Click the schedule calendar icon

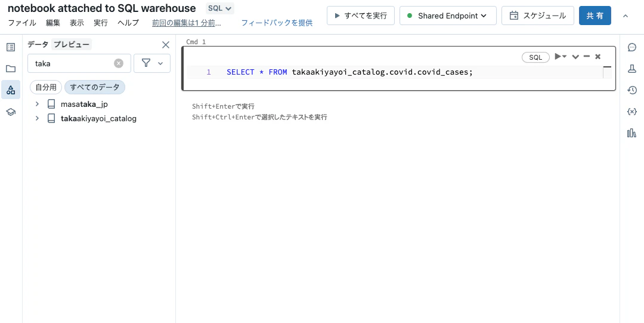pos(514,16)
